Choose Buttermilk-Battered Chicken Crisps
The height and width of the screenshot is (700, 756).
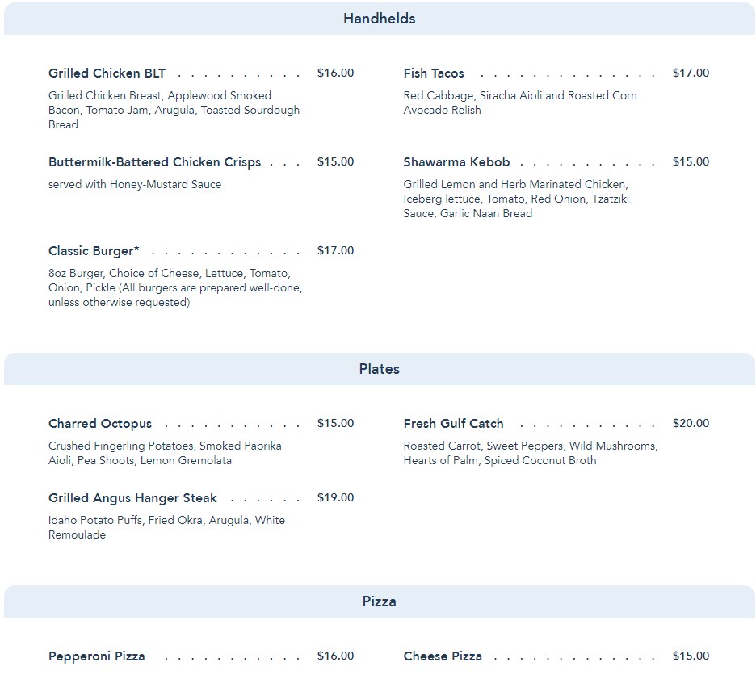(154, 162)
